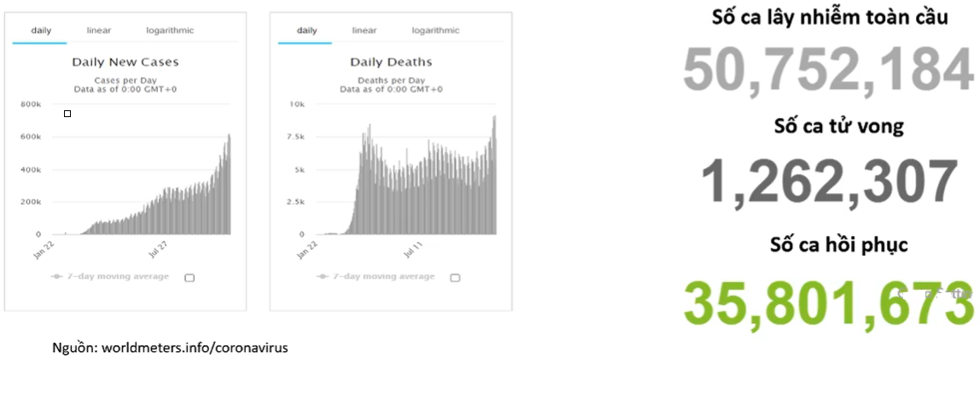Click the small square marker near 800k gridline
980x400 pixels.
67,114
